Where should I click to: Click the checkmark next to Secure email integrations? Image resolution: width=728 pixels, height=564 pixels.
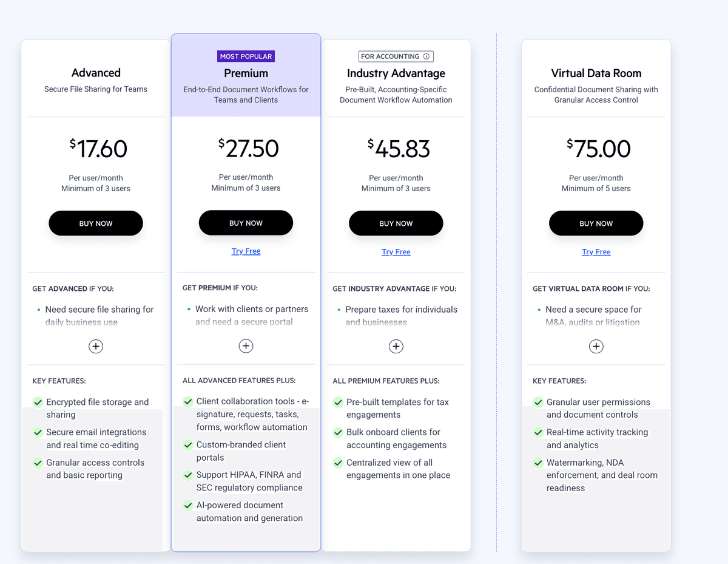tap(37, 432)
